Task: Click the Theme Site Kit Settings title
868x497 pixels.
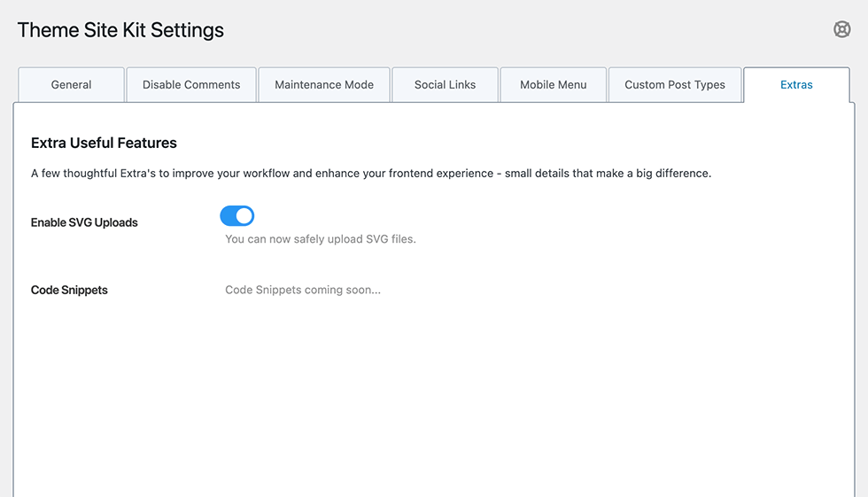Action: [x=120, y=30]
